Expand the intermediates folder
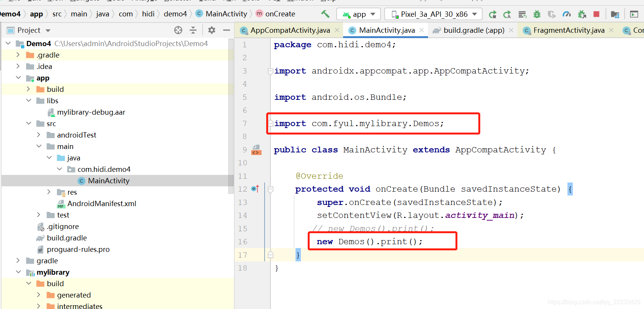644x309 pixels. click(x=39, y=306)
